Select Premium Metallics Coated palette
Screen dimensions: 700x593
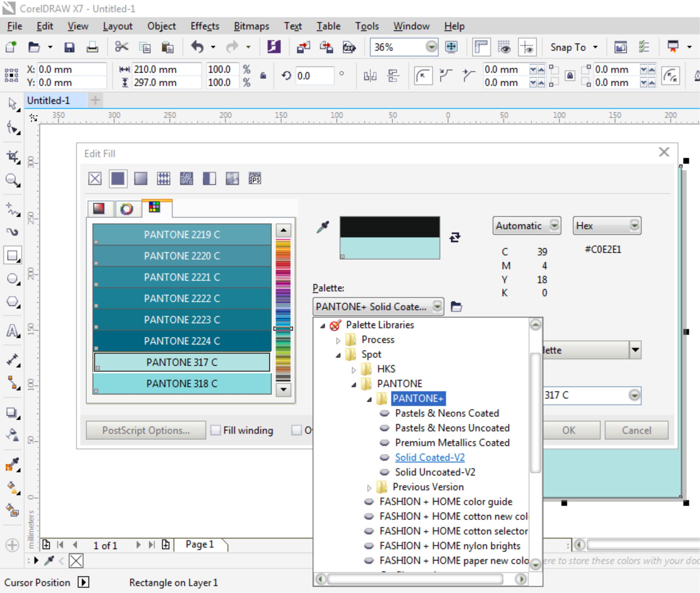[x=452, y=442]
